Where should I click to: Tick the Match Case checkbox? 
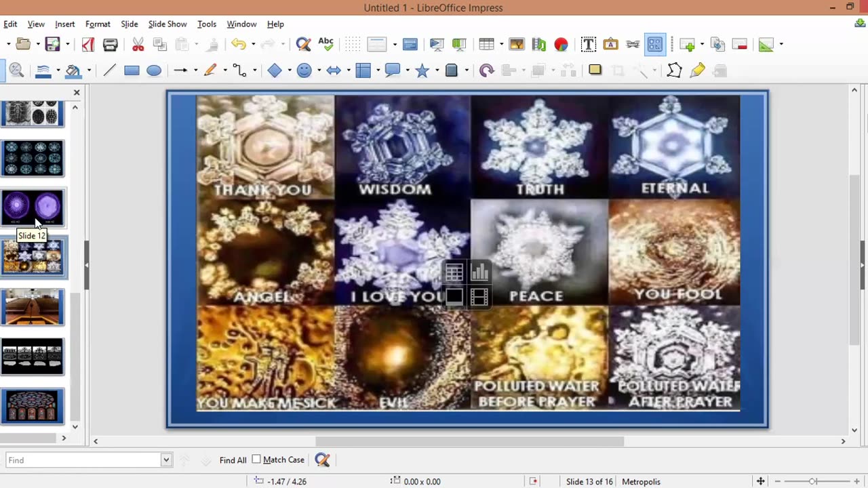tap(256, 460)
